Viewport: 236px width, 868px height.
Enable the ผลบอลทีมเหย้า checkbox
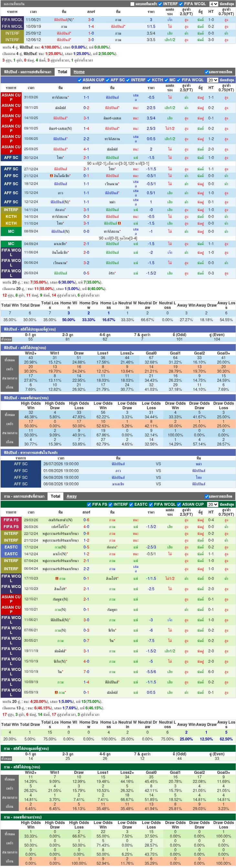pos(132,4)
